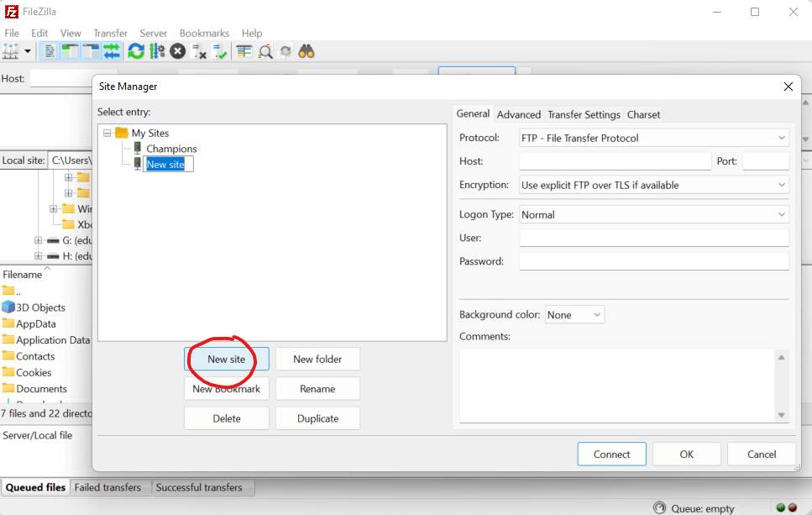Click the Delete button
812x515 pixels.
(x=227, y=418)
